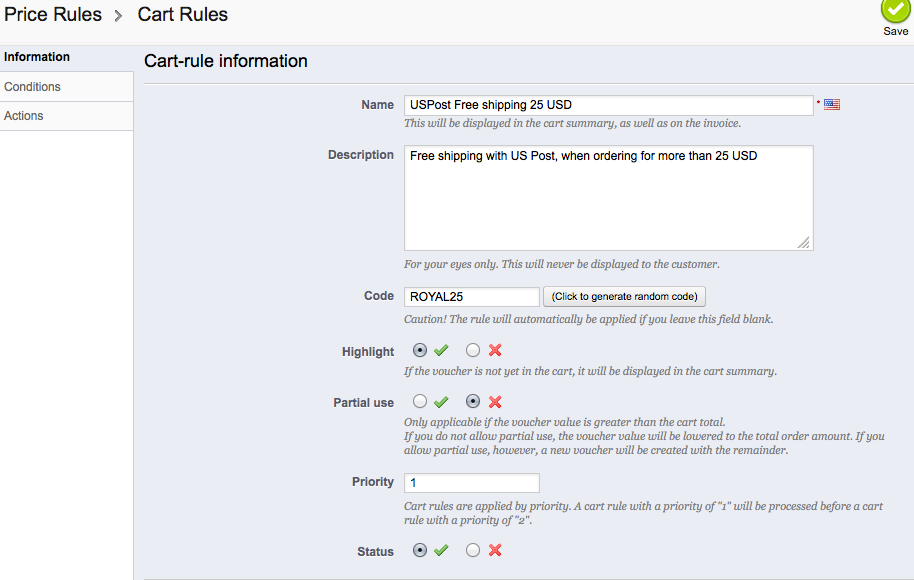Open the Conditions tab
Viewport: 914px width, 580px height.
(33, 87)
